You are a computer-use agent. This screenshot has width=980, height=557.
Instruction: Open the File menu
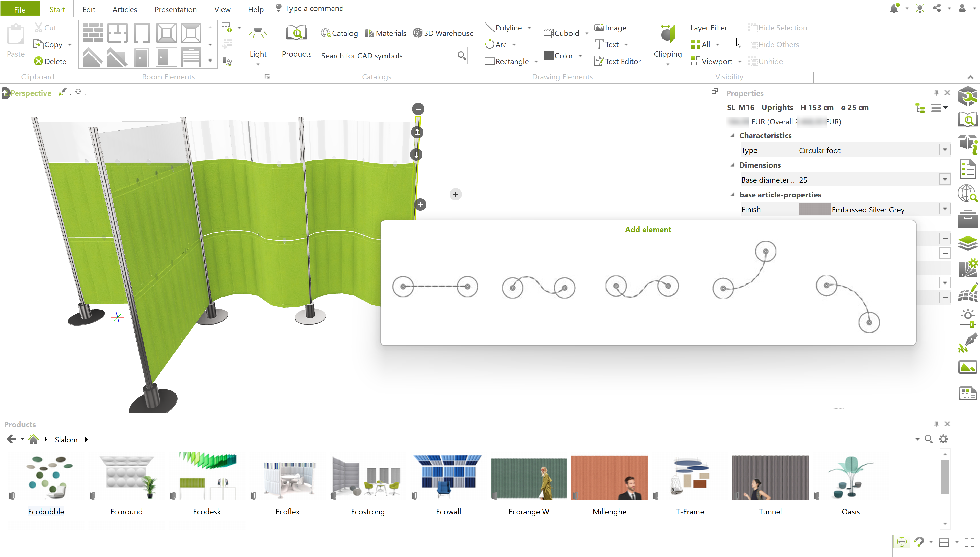click(20, 9)
